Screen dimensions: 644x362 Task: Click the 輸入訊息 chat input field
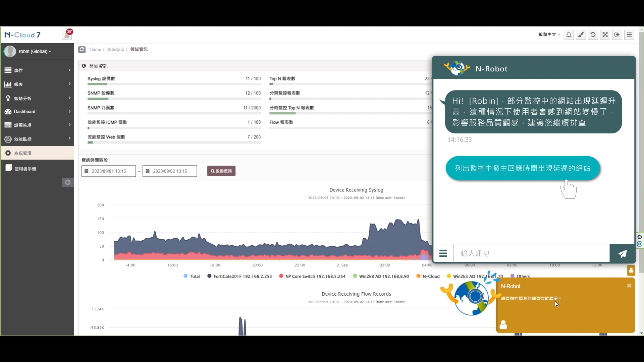click(x=531, y=254)
